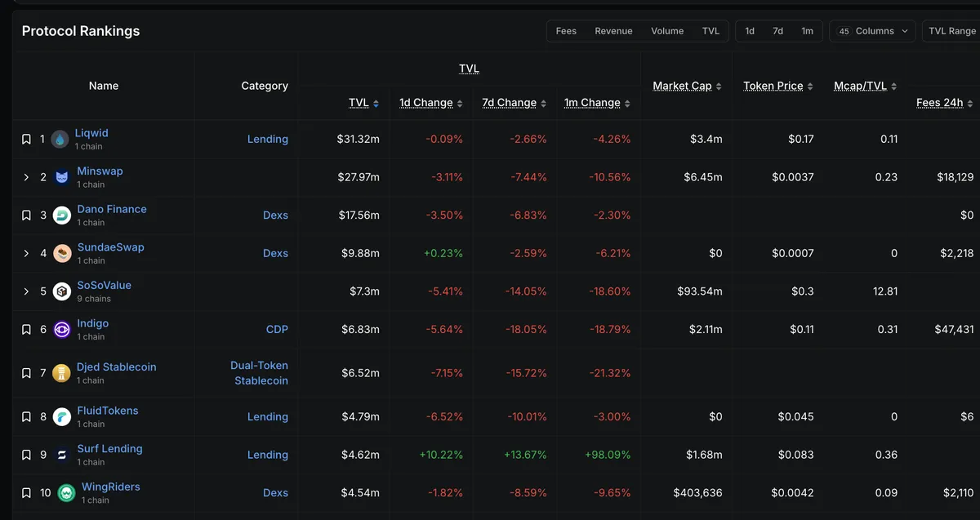Select the 1m time period

tap(807, 31)
